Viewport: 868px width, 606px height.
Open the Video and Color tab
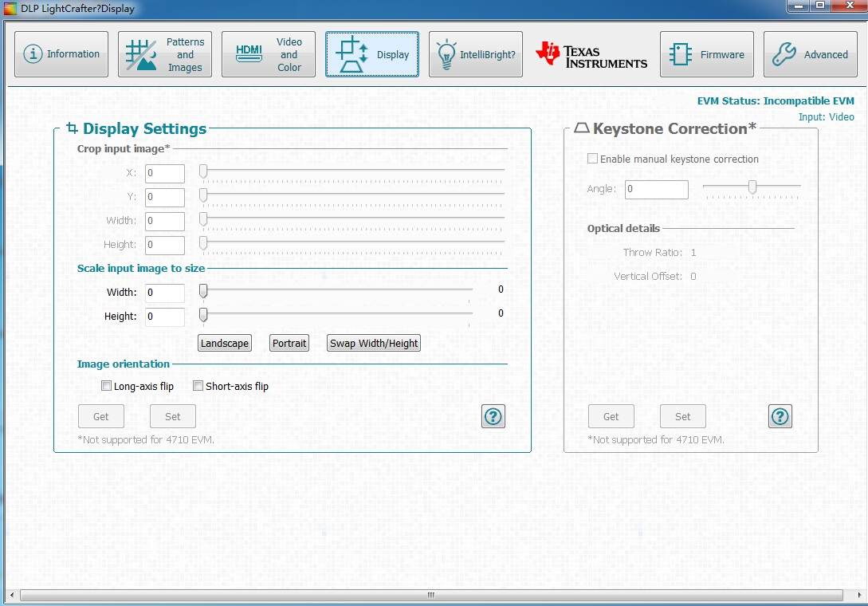269,54
